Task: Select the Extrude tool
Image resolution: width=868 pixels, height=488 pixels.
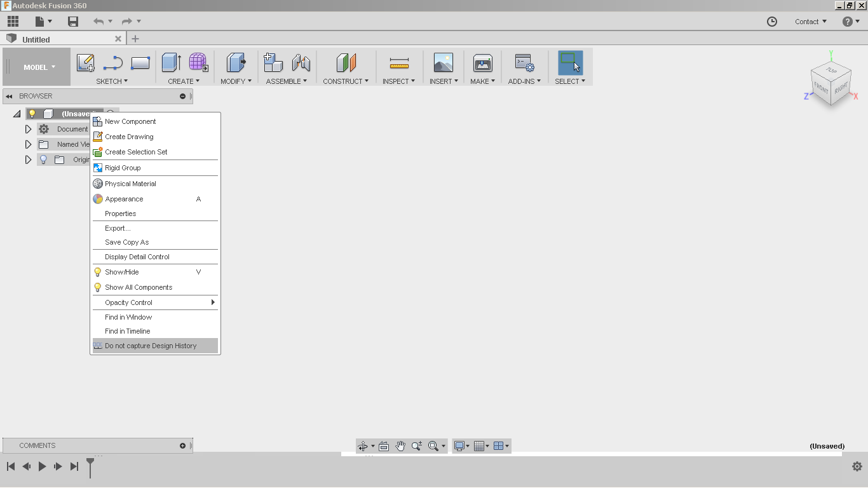Action: point(172,62)
